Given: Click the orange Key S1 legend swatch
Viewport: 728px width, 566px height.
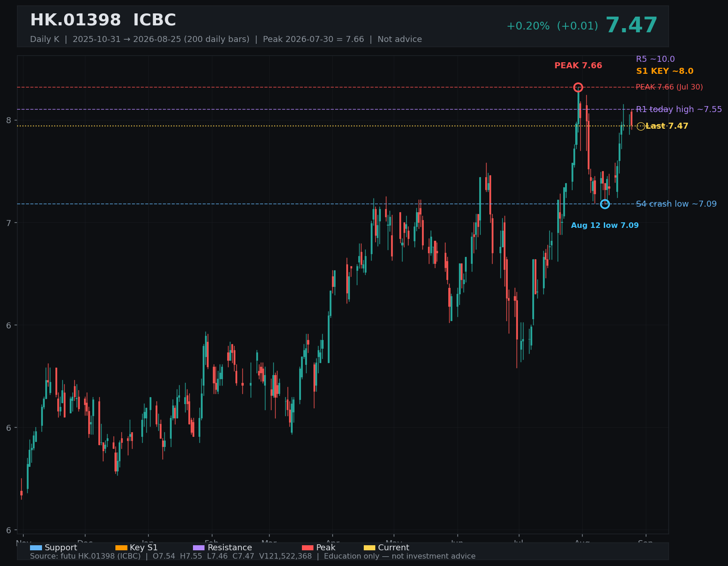Looking at the screenshot, I should click(x=121, y=548).
